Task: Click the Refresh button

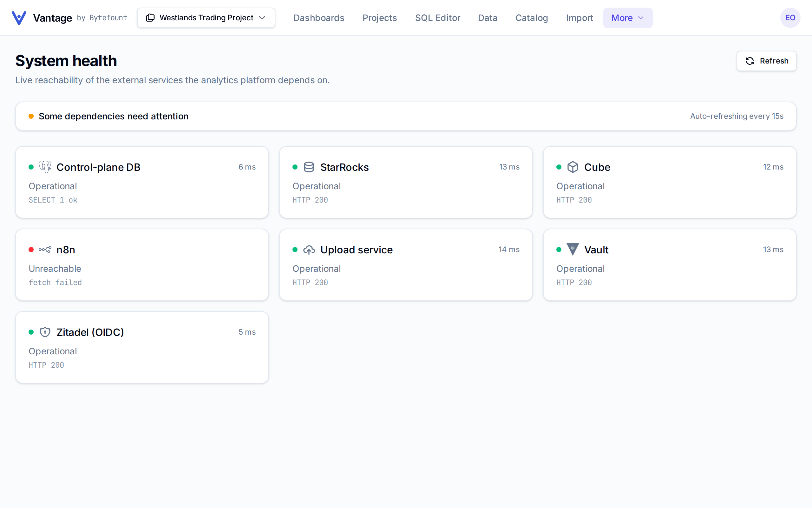Action: click(x=766, y=61)
